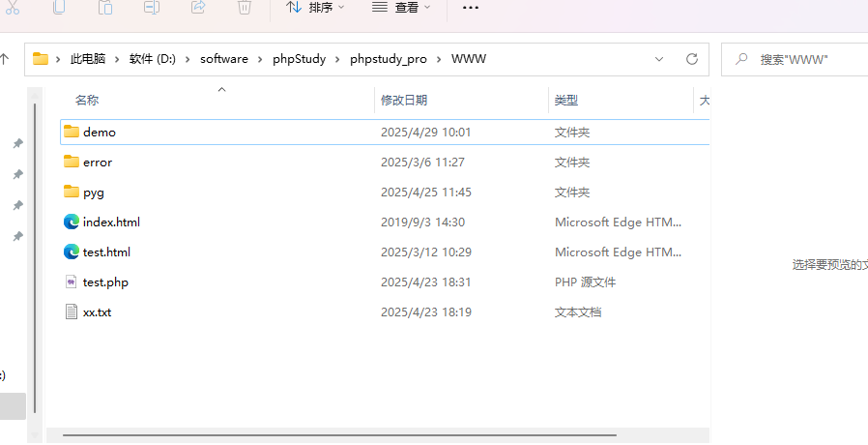Click the topmost pin icon in sidebar
This screenshot has height=445, width=868.
17,143
